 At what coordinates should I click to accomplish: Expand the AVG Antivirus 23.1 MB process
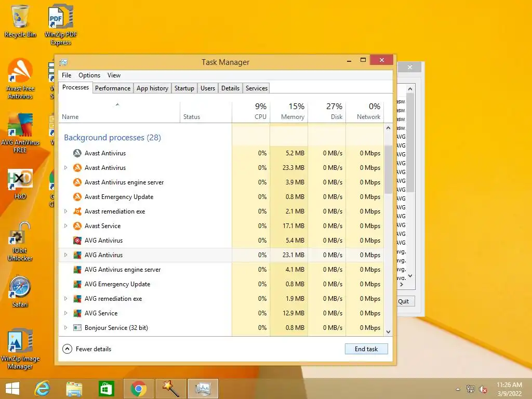pos(66,255)
